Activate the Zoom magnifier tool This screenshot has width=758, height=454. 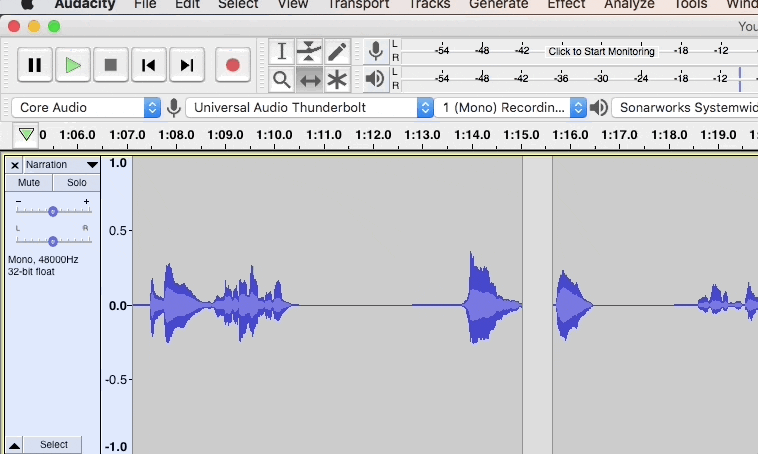click(x=282, y=79)
